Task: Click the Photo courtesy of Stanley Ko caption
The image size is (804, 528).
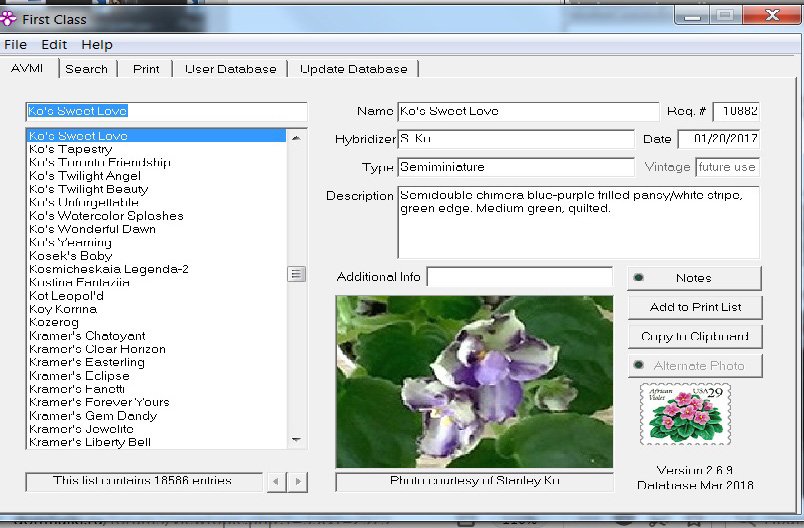Action: tap(475, 481)
